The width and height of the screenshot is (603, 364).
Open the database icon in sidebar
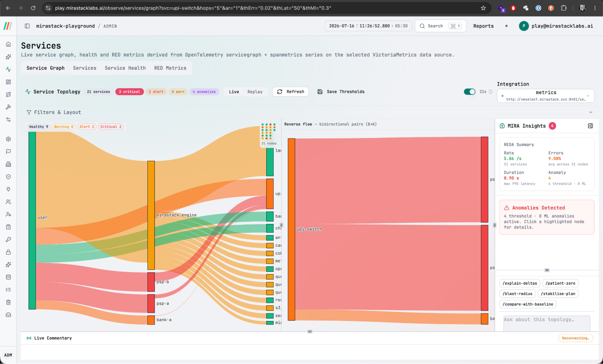8,277
